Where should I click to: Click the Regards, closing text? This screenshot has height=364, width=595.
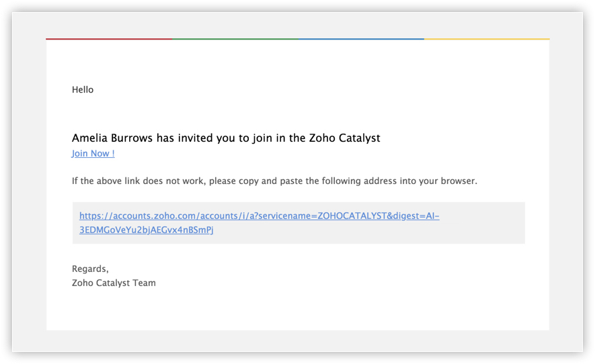tap(90, 269)
